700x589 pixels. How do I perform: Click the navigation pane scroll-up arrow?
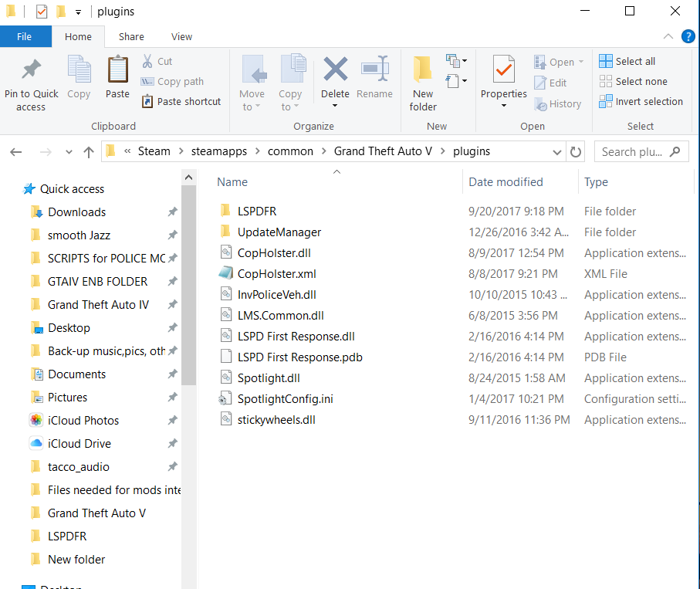[189, 178]
